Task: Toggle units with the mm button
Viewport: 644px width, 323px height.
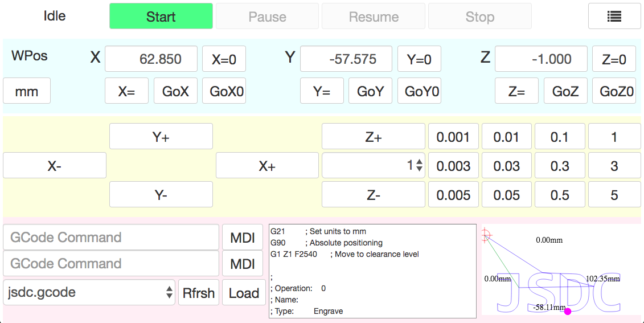Action: pyautogui.click(x=27, y=91)
